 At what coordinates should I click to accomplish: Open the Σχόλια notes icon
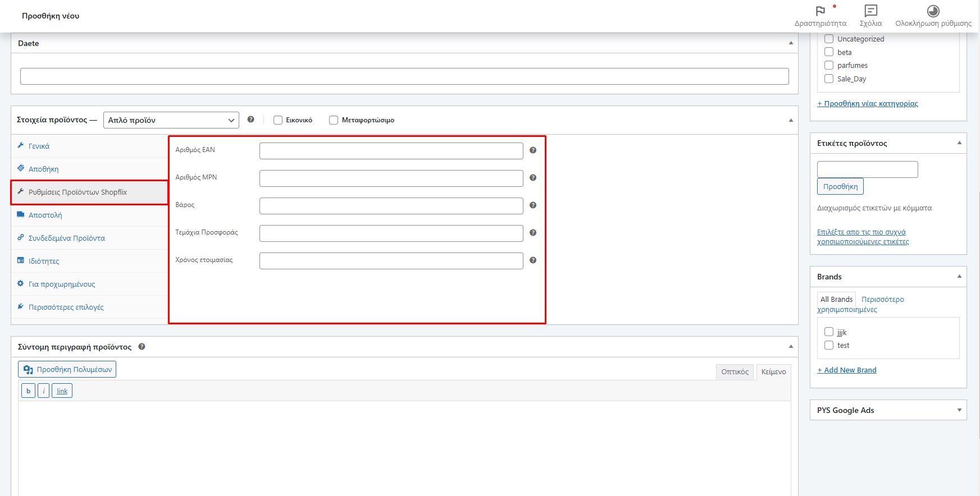pos(870,11)
